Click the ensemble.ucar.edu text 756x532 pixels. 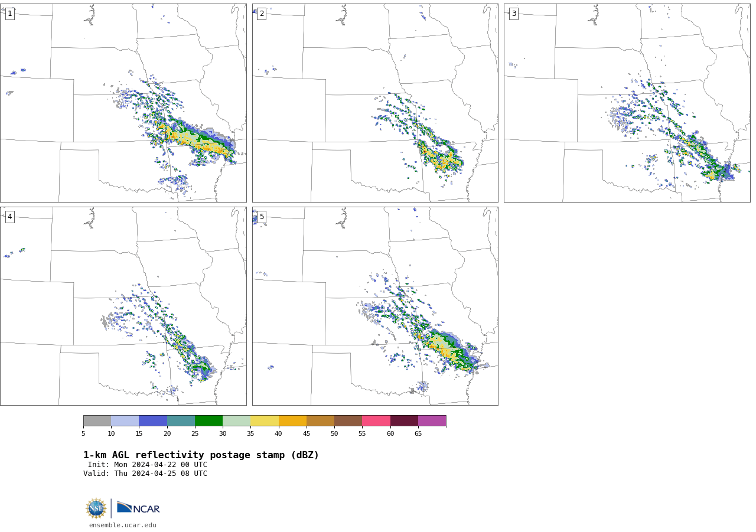tap(123, 526)
